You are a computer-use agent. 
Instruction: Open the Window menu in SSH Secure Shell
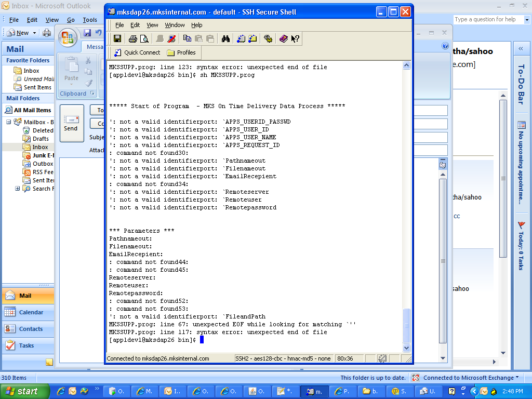click(175, 25)
